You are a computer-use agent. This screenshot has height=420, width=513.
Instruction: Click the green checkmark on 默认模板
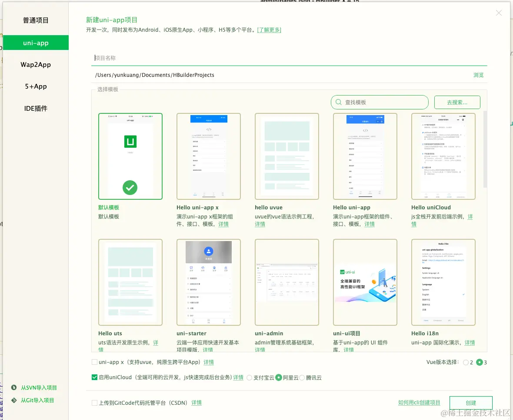point(130,188)
